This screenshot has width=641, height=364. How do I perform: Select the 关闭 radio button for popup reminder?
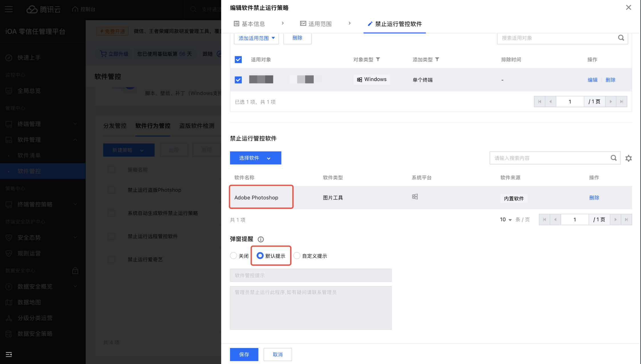click(233, 256)
